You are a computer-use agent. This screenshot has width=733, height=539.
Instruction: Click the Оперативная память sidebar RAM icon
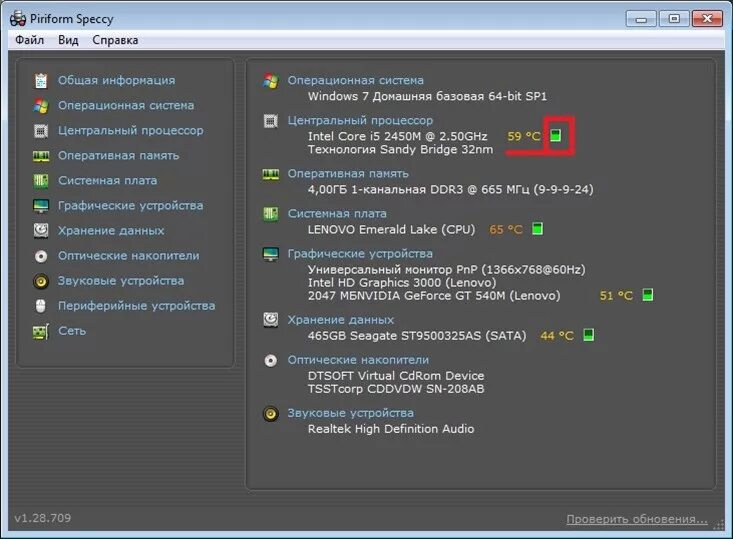[x=41, y=156]
